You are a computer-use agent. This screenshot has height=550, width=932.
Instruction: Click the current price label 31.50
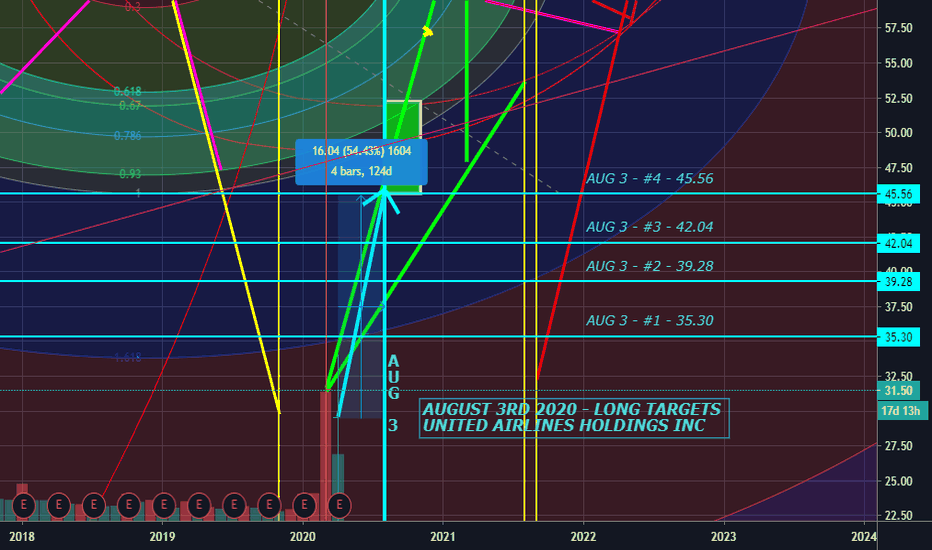click(x=898, y=391)
